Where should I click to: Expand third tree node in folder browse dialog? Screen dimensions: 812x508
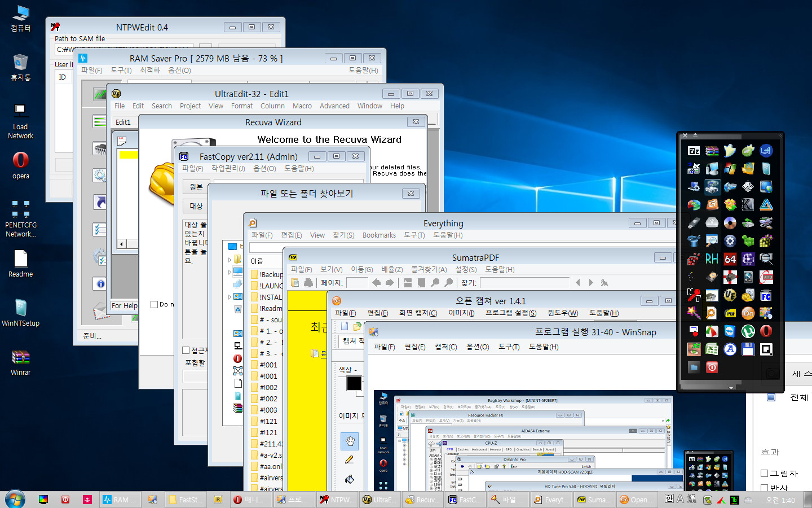230,296
